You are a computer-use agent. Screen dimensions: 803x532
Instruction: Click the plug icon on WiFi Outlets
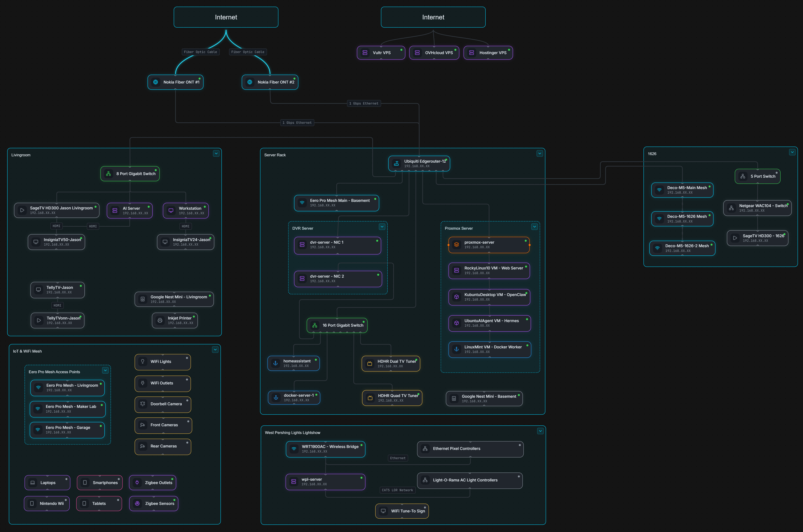pos(143,383)
